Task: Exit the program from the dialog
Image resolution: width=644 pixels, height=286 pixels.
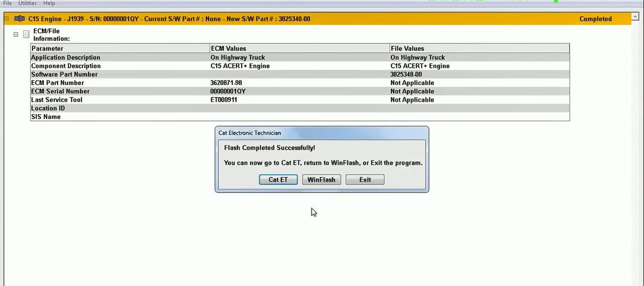Action: (x=365, y=179)
